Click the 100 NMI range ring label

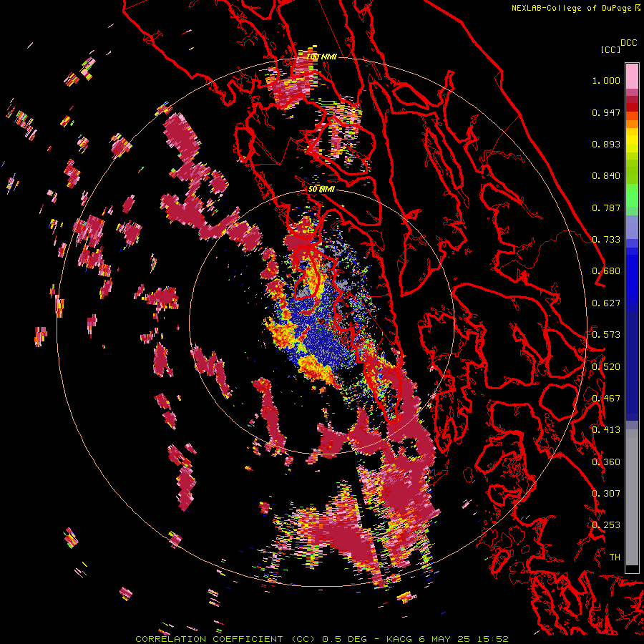click(x=321, y=57)
